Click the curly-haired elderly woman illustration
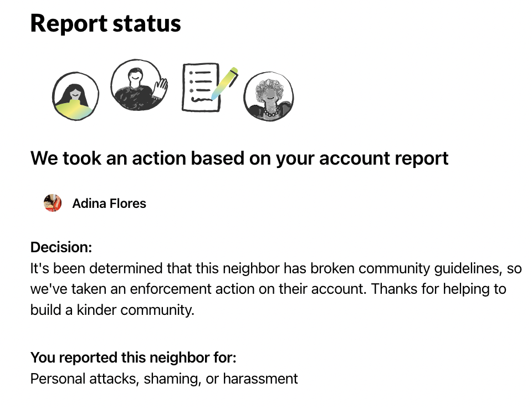The image size is (532, 408). [x=269, y=96]
